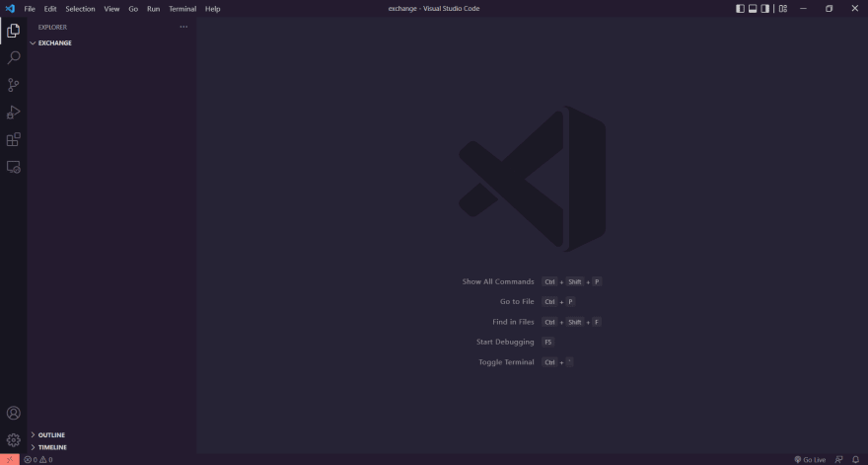Open the Help menu
Image resolution: width=868 pixels, height=465 pixels.
(x=213, y=9)
